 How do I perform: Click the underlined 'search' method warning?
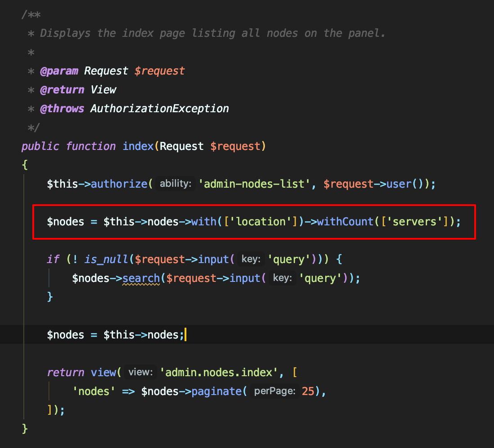pyautogui.click(x=141, y=278)
